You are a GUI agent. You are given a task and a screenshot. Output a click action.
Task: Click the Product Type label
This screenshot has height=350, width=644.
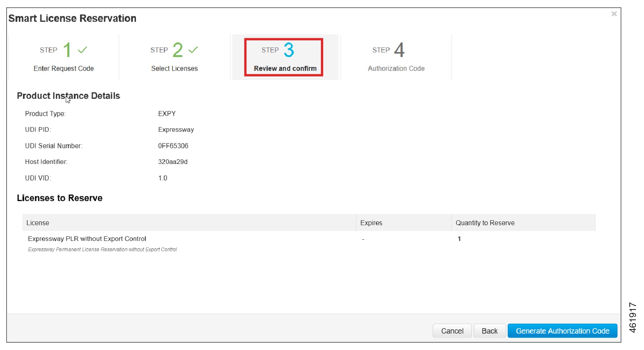tap(45, 114)
